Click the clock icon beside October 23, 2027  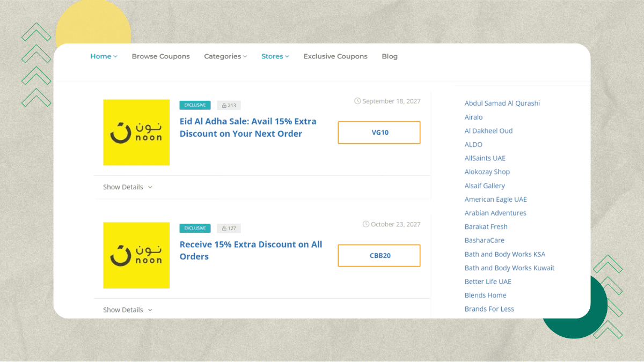pyautogui.click(x=366, y=224)
